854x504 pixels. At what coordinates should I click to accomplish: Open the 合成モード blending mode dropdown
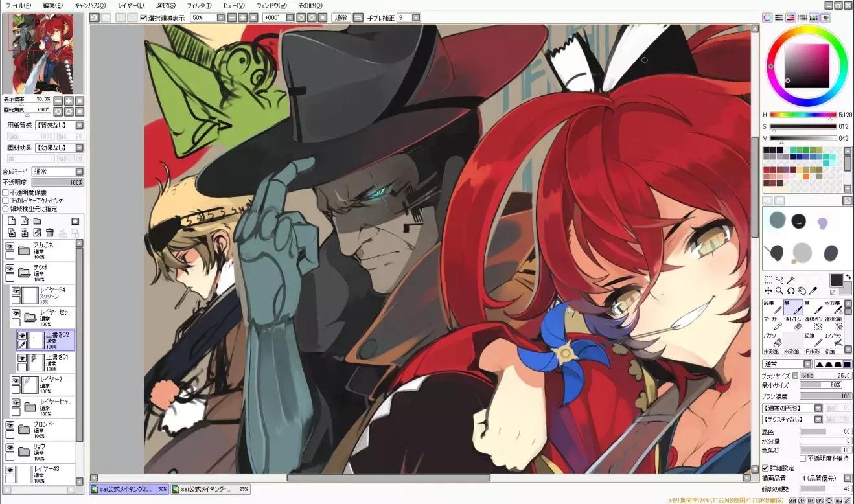tap(80, 172)
